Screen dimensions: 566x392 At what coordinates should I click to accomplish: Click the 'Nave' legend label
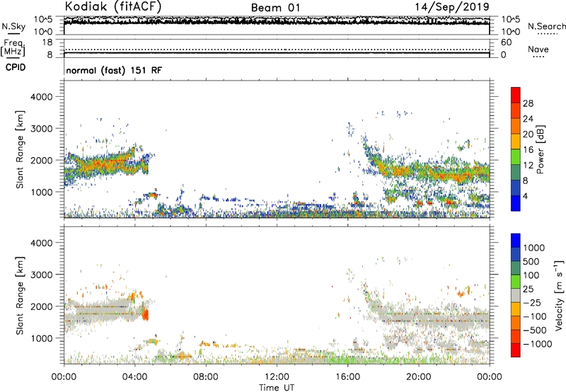click(x=538, y=49)
